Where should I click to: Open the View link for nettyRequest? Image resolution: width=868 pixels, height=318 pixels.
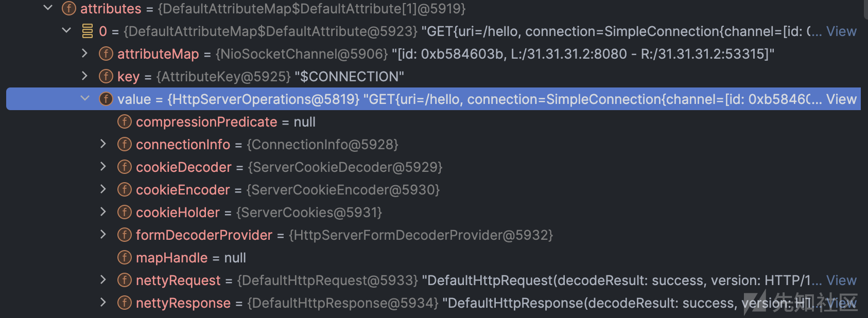(x=841, y=280)
